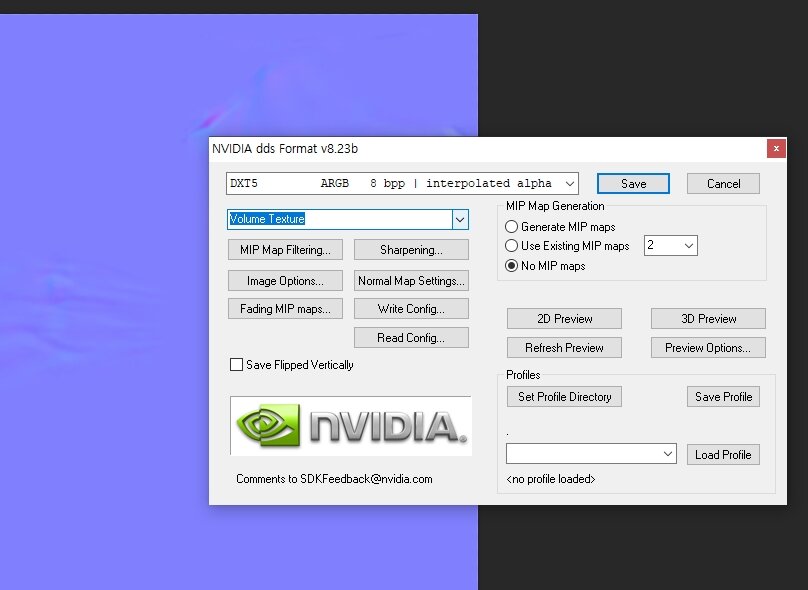Enable Save Flipped Vertically checkbox
This screenshot has width=808, height=590.
click(236, 365)
